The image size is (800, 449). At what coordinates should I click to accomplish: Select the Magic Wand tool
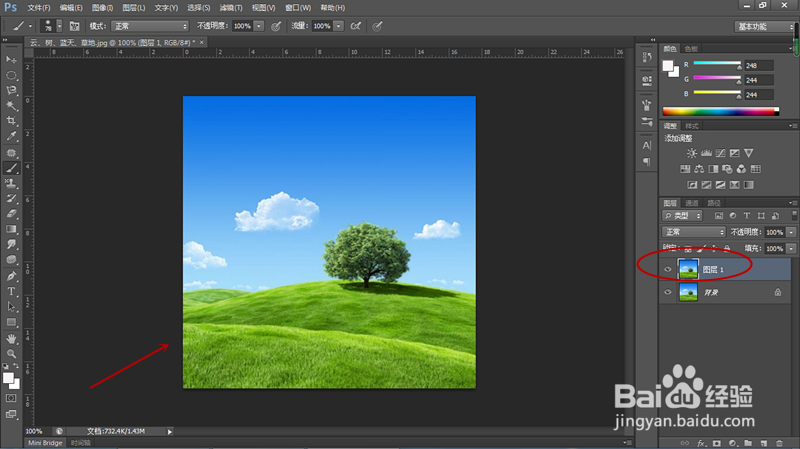[x=11, y=106]
